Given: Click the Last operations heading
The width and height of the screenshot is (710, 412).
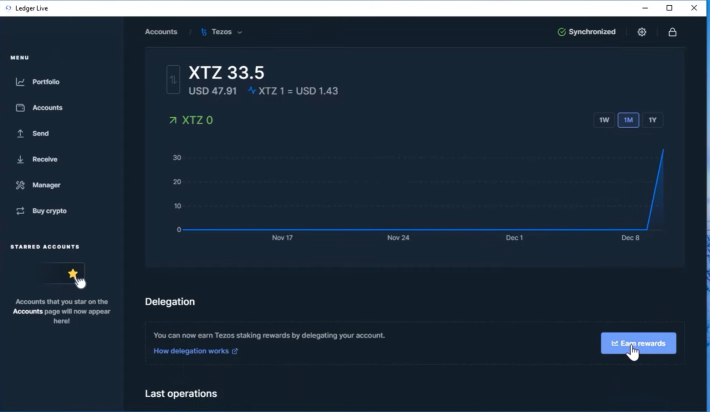Looking at the screenshot, I should pos(181,393).
